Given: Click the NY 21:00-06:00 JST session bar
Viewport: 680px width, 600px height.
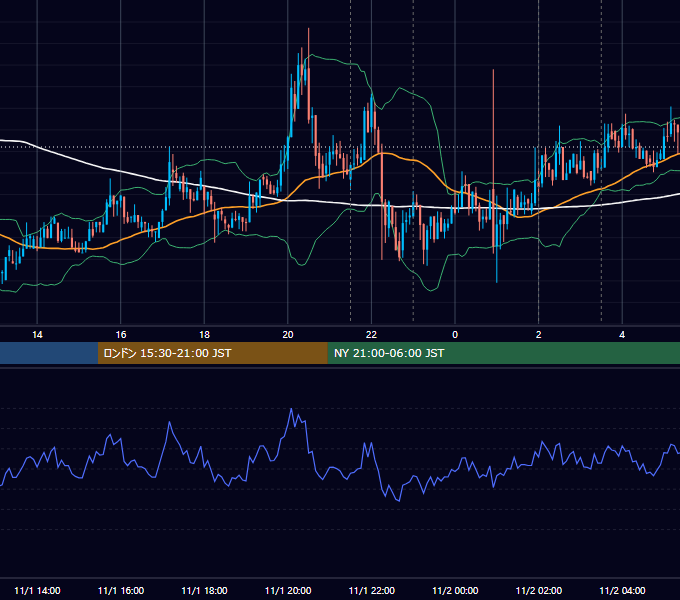Looking at the screenshot, I should tap(503, 353).
